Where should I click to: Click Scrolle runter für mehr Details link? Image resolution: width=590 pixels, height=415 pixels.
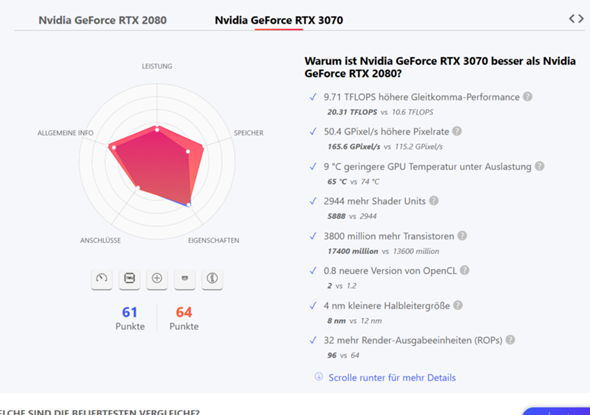(392, 377)
